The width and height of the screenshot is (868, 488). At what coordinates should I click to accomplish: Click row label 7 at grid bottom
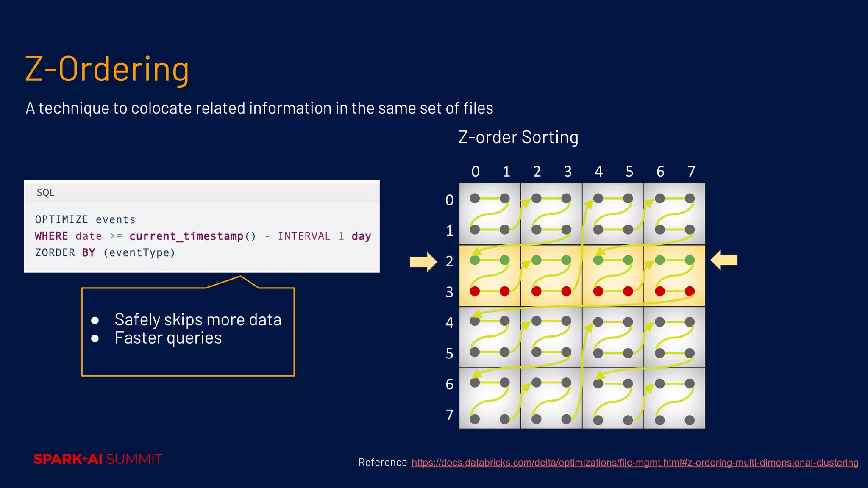click(449, 415)
